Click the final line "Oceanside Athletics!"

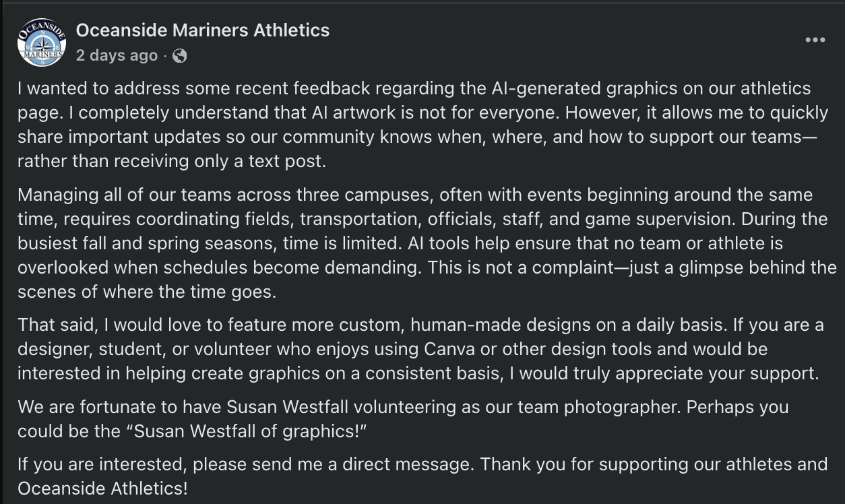click(x=102, y=489)
